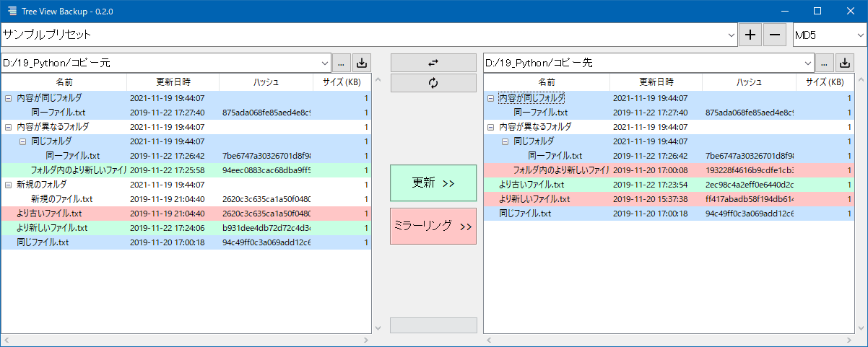Click the source list horizontal scrollbar left arrow
Image resolution: width=868 pixels, height=347 pixels.
tap(6, 340)
